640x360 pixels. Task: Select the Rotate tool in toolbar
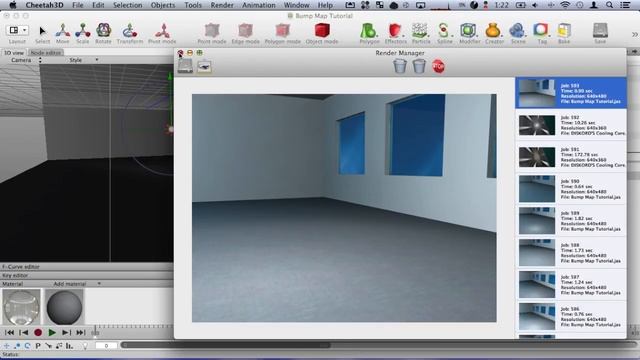pos(103,31)
